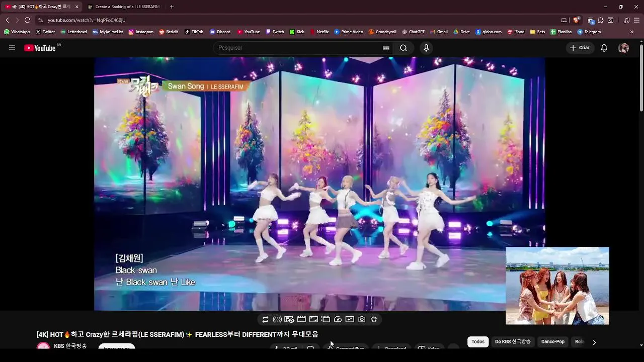Click the fit-to-window frame icon
This screenshot has width=644, height=362.
click(x=313, y=319)
